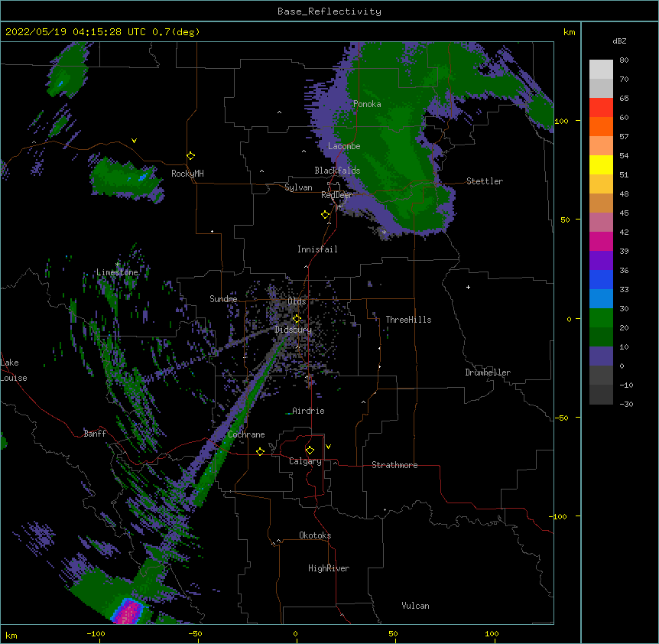Screen dimensions: 659x644
Task: Click the yellow 54 dBZ color swatch
Action: click(601, 164)
